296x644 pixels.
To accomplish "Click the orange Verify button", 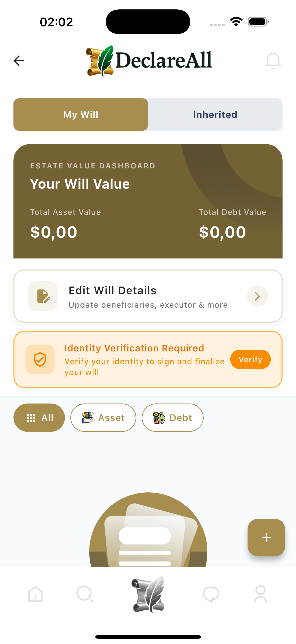I will (250, 359).
